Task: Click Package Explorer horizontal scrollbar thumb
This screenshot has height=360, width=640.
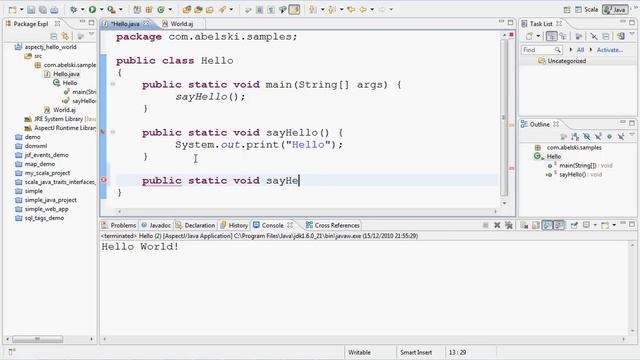Action: (37, 339)
